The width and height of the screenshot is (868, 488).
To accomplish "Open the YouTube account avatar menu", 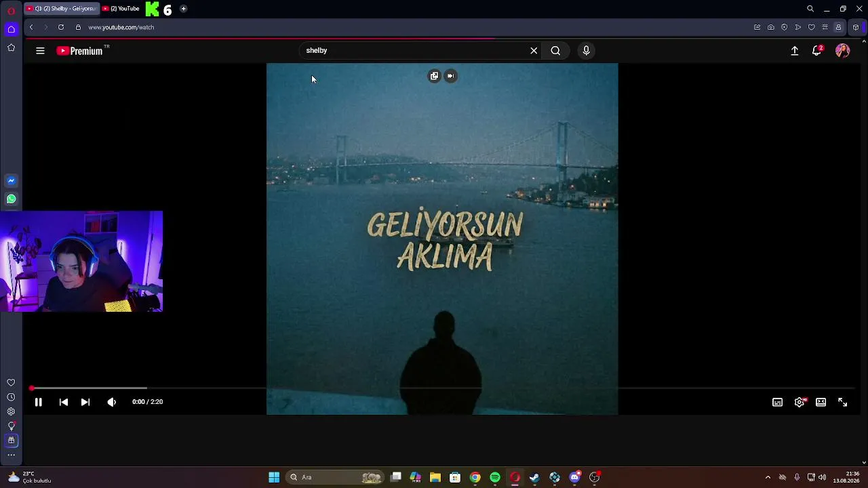I will click(843, 51).
